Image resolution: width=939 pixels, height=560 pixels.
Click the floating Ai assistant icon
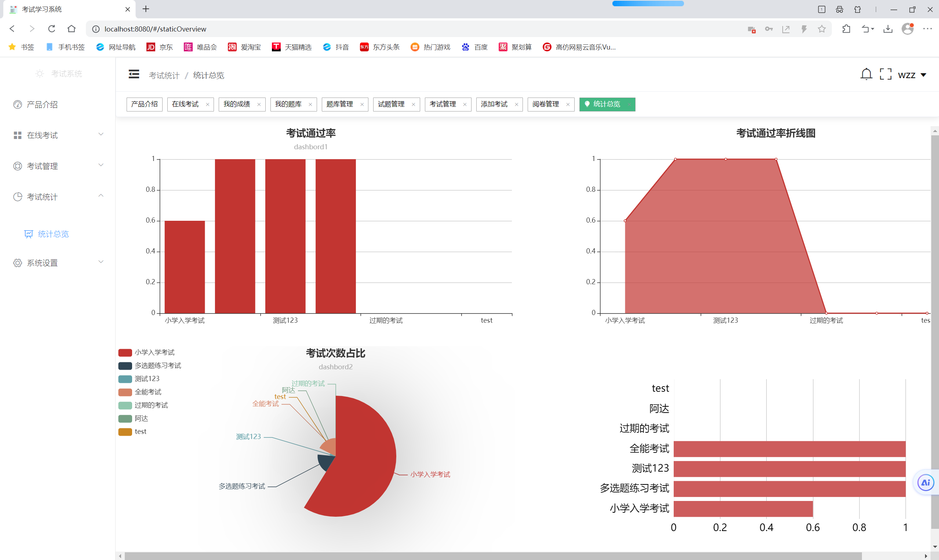tap(925, 482)
